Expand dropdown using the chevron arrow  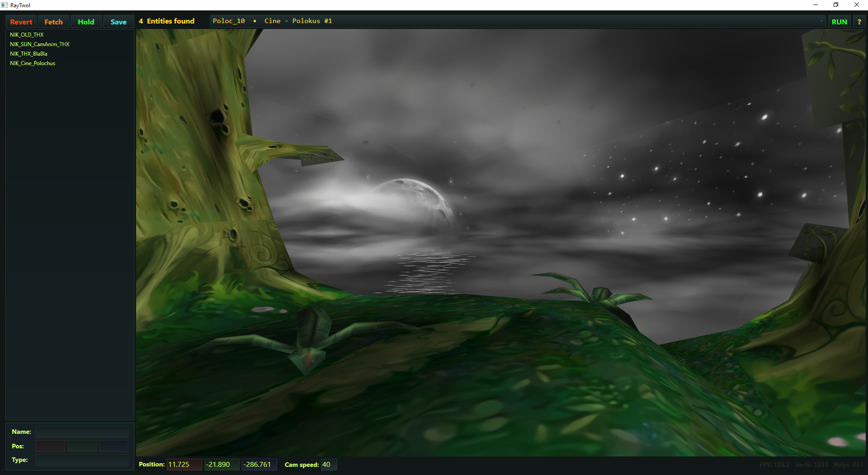click(821, 21)
